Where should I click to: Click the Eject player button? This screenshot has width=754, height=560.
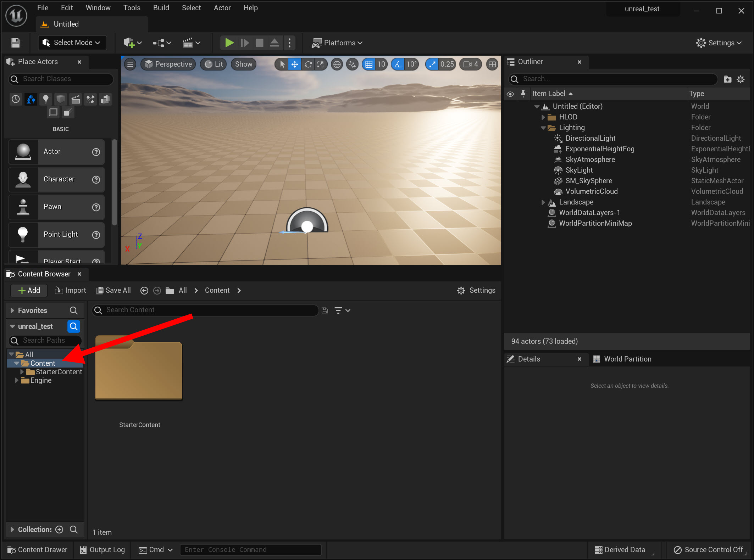274,43
